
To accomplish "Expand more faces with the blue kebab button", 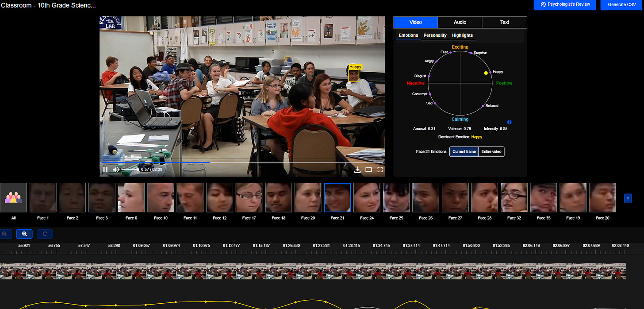I will click(x=628, y=198).
